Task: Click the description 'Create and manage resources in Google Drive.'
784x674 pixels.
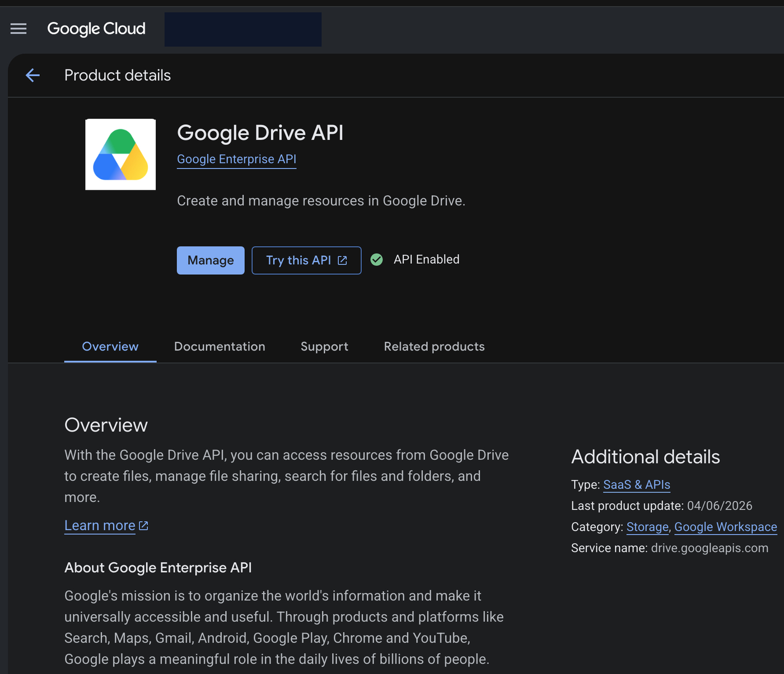Action: click(321, 201)
